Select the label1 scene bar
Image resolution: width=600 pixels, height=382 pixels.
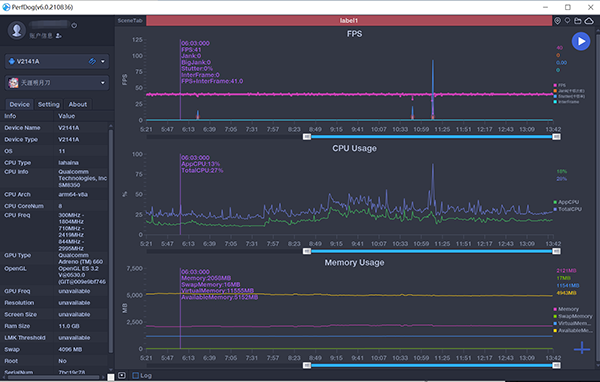pos(349,21)
